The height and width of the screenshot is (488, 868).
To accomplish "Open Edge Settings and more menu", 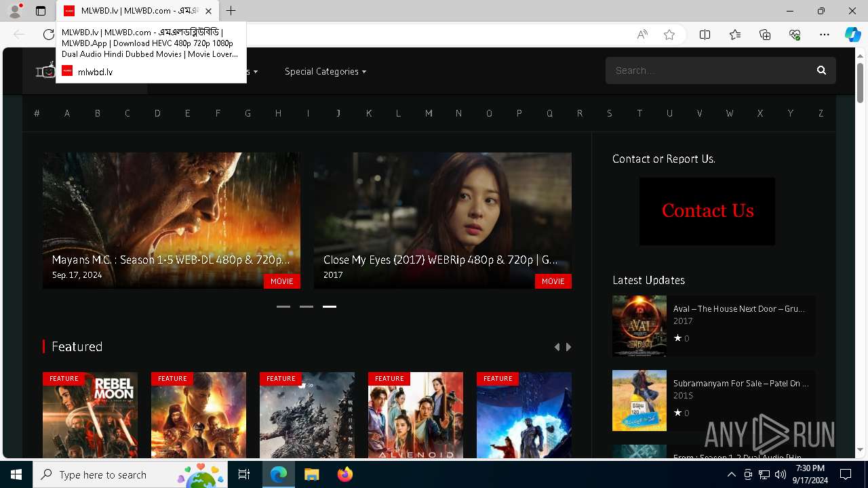I will click(x=825, y=35).
